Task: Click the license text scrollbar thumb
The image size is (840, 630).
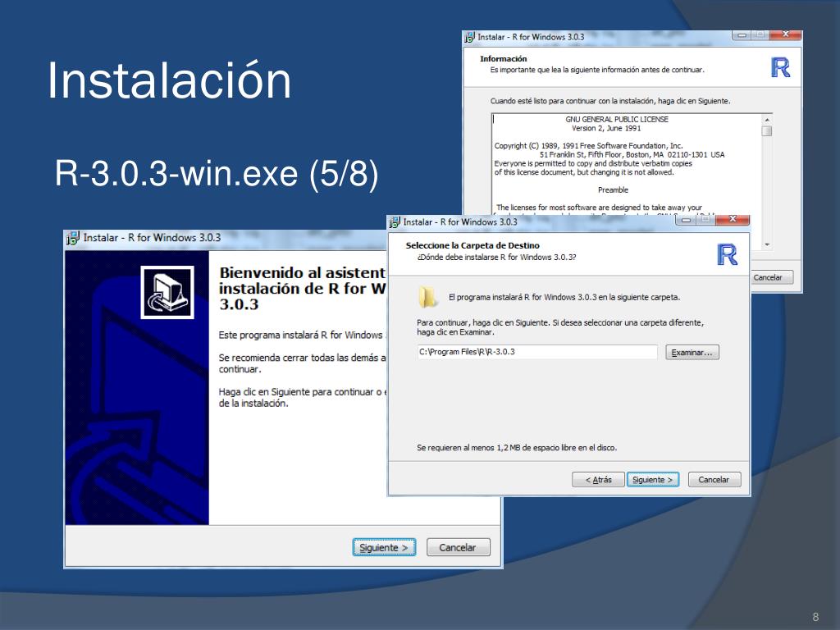Action: click(767, 130)
